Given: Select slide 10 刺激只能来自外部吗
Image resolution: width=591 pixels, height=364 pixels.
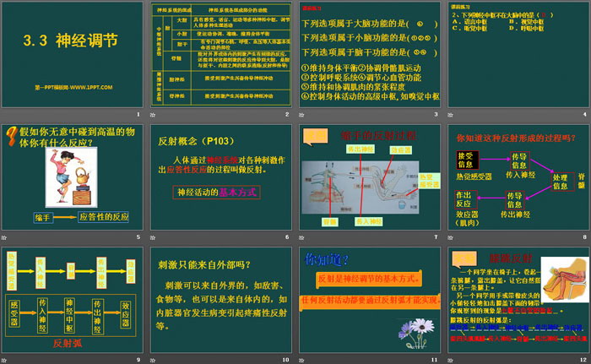Looking at the screenshot, I should 221,300.
